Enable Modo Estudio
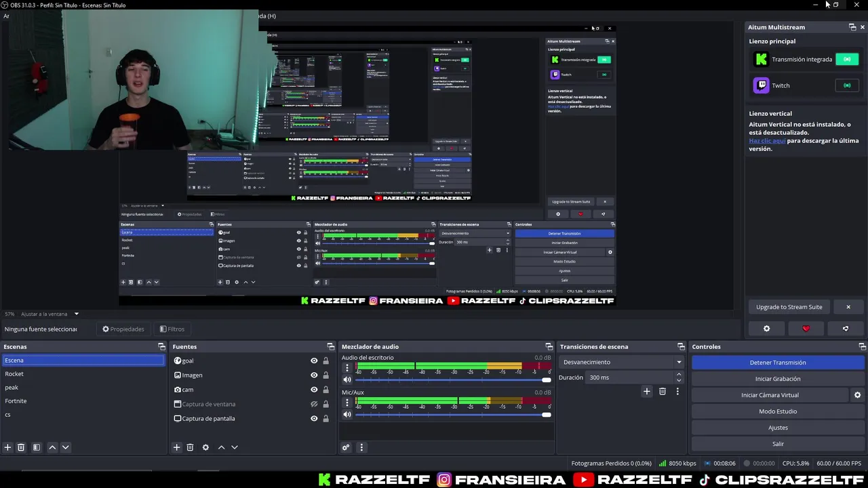Viewport: 868px width, 488px height. coord(778,411)
